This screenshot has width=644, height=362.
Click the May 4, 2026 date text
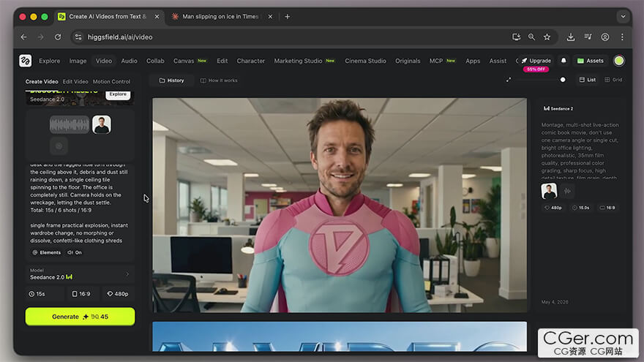pyautogui.click(x=555, y=301)
